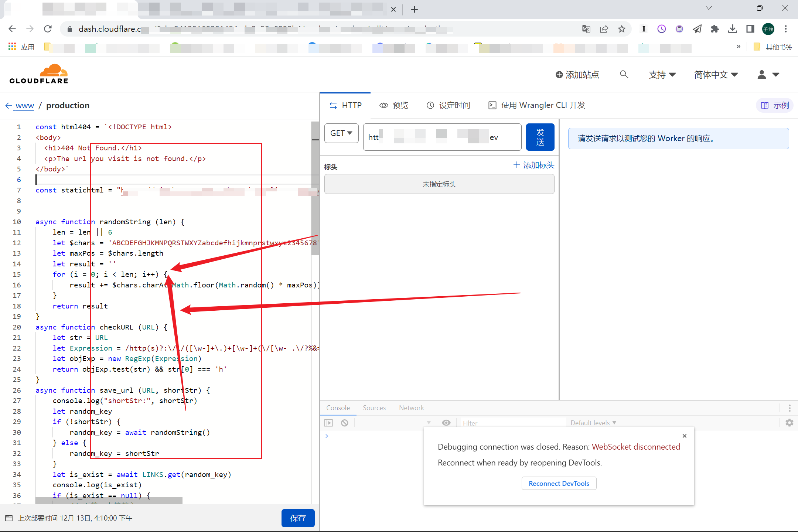798x532 pixels.
Task: Open the Chrome three-dot menu
Action: click(786, 29)
